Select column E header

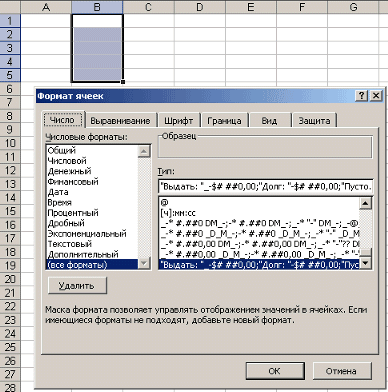click(251, 7)
